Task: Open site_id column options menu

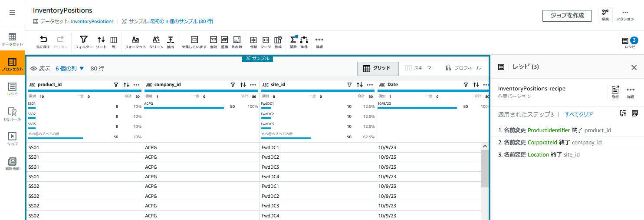Action: 370,85
